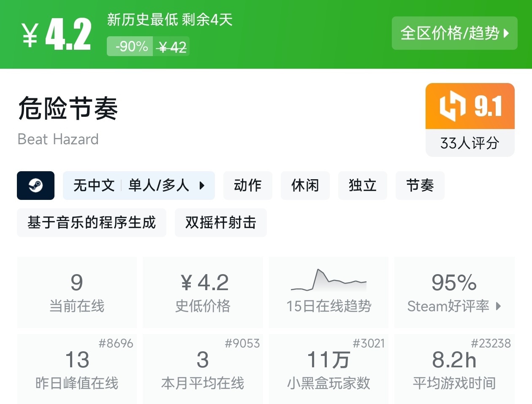Expand the Steam好评率 95% details arrow

pyautogui.click(x=498, y=306)
